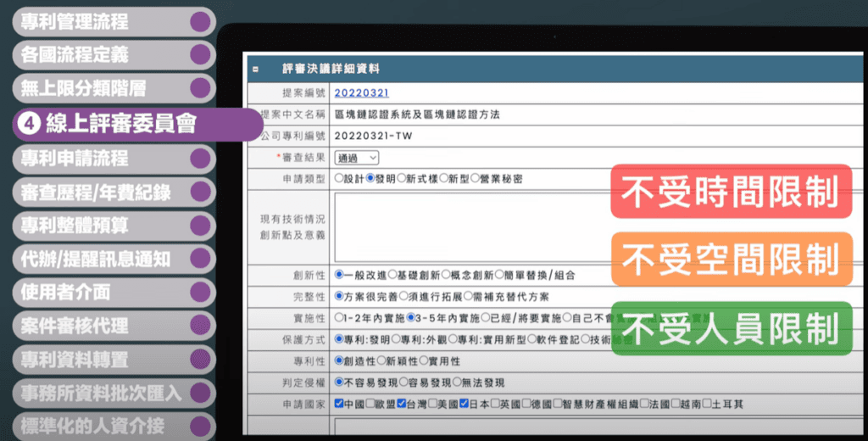
Task: Click the purple dot beside 無上限分類階層
Action: [x=200, y=88]
